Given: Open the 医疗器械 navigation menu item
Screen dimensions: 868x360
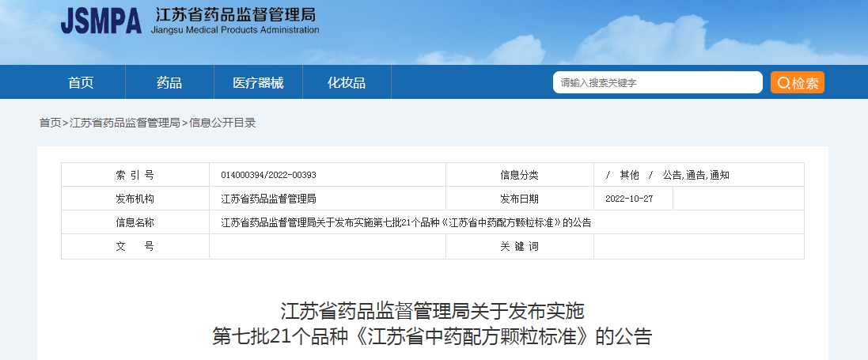Looking at the screenshot, I should point(258,82).
